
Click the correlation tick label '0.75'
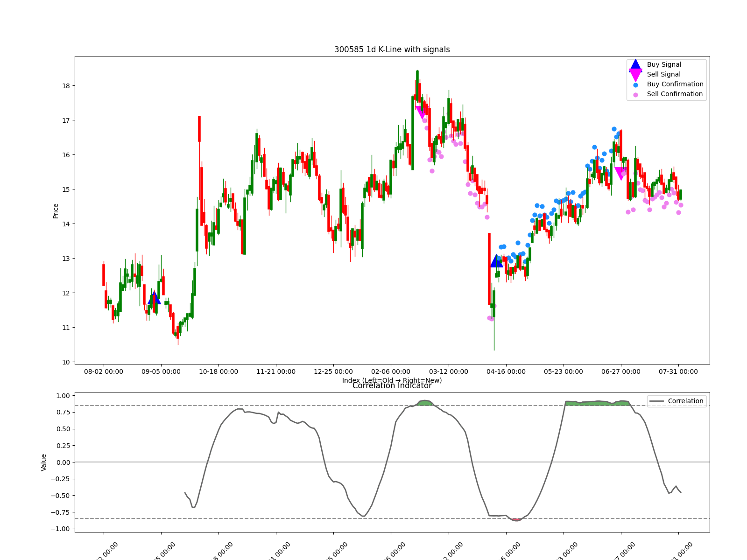pos(63,412)
